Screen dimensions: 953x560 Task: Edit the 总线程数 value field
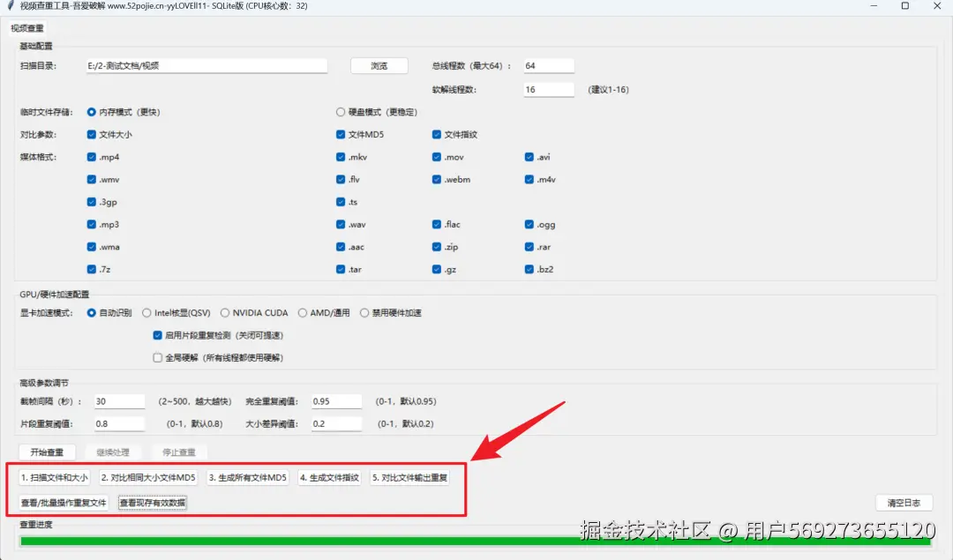pos(549,65)
